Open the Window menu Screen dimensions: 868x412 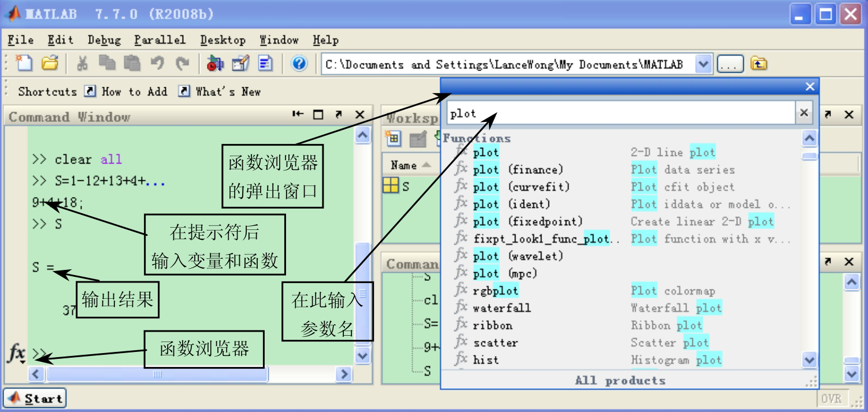tap(279, 40)
